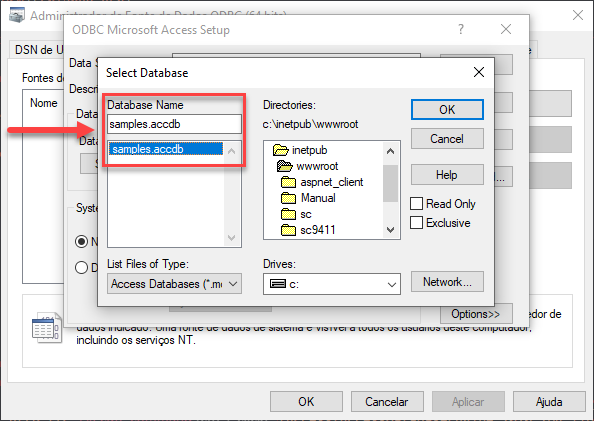The width and height of the screenshot is (594, 421).
Task: Click OK in the ODBC Administrator window
Action: tap(306, 402)
